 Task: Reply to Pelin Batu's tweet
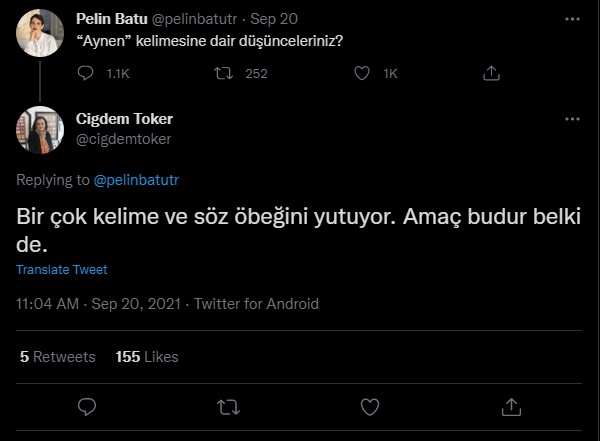[87, 73]
